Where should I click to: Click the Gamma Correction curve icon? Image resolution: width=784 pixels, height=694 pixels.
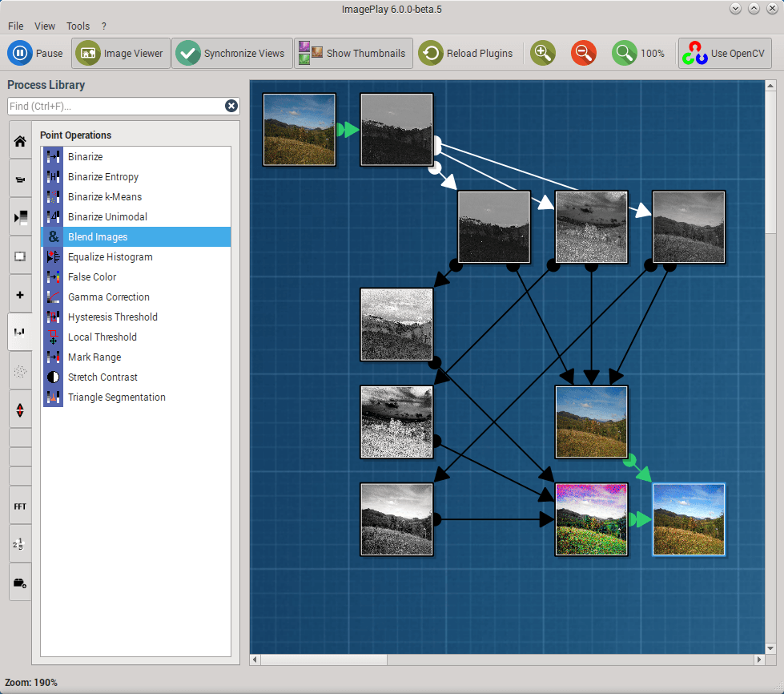53,297
